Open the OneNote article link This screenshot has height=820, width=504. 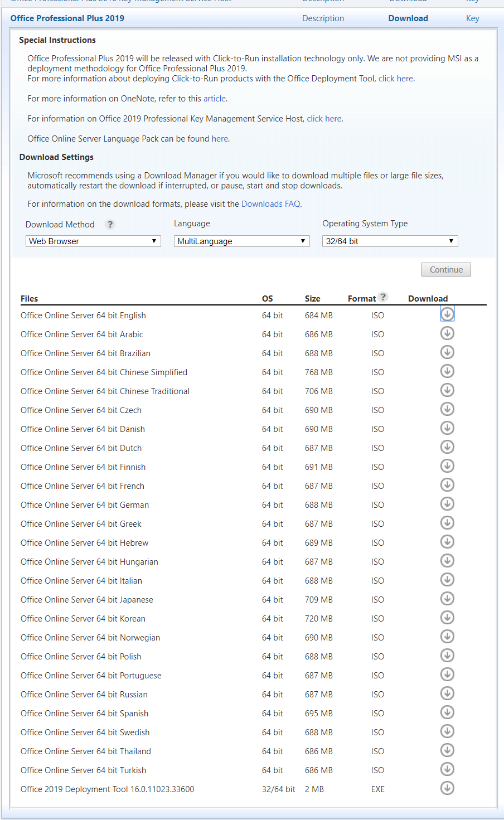click(x=215, y=99)
